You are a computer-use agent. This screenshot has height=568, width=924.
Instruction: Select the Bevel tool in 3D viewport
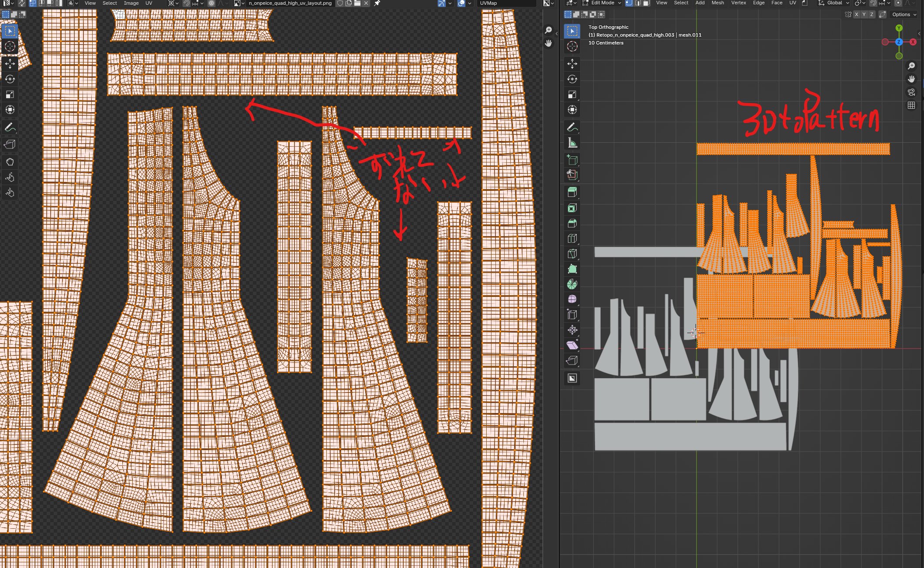click(572, 223)
